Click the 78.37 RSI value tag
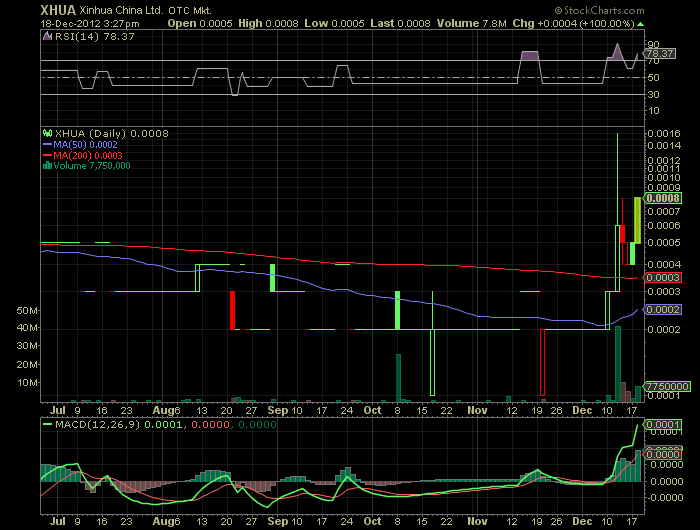This screenshot has height=530, width=700. 660,54
